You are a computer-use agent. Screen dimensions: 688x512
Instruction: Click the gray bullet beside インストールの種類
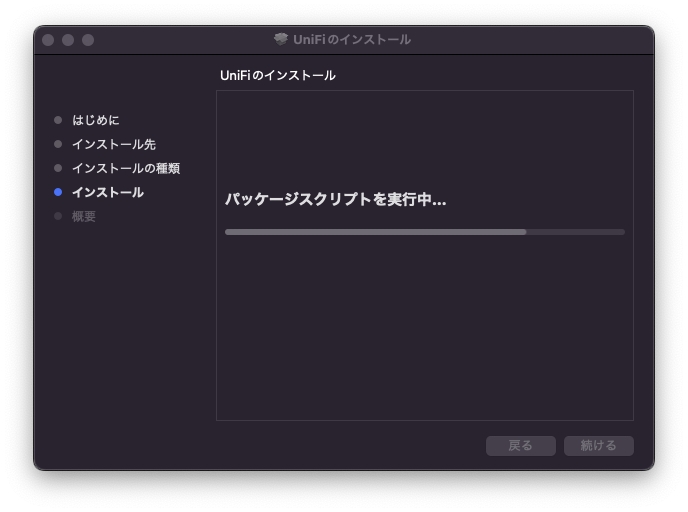[58, 168]
